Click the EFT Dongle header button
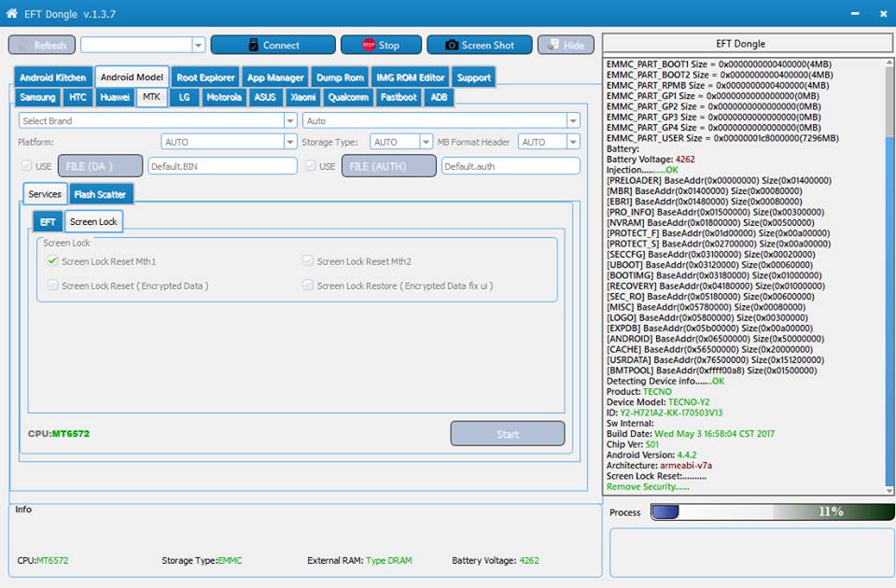 click(x=747, y=44)
